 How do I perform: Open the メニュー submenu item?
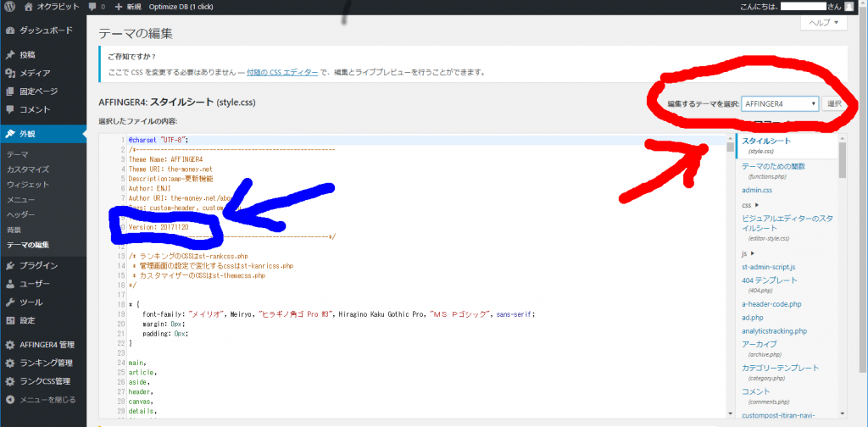pos(21,200)
